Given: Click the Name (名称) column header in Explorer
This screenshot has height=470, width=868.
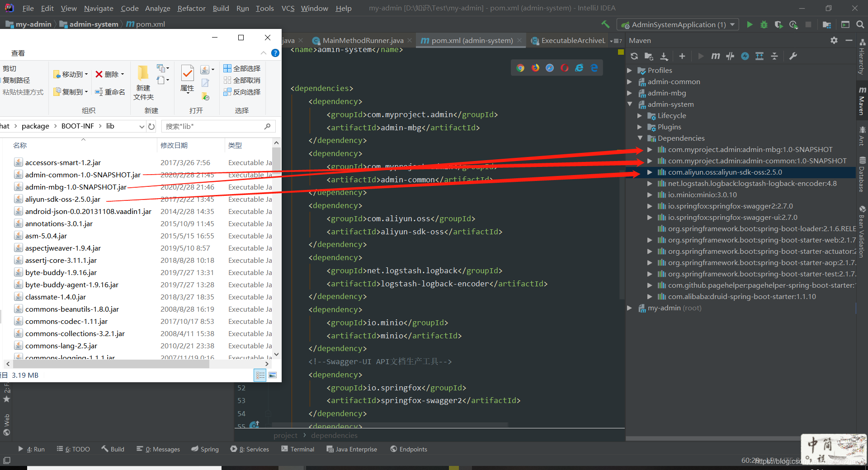Looking at the screenshot, I should click(20, 145).
